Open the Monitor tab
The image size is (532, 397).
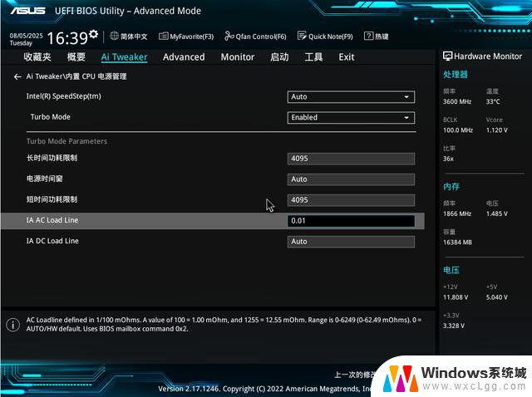pyautogui.click(x=238, y=57)
